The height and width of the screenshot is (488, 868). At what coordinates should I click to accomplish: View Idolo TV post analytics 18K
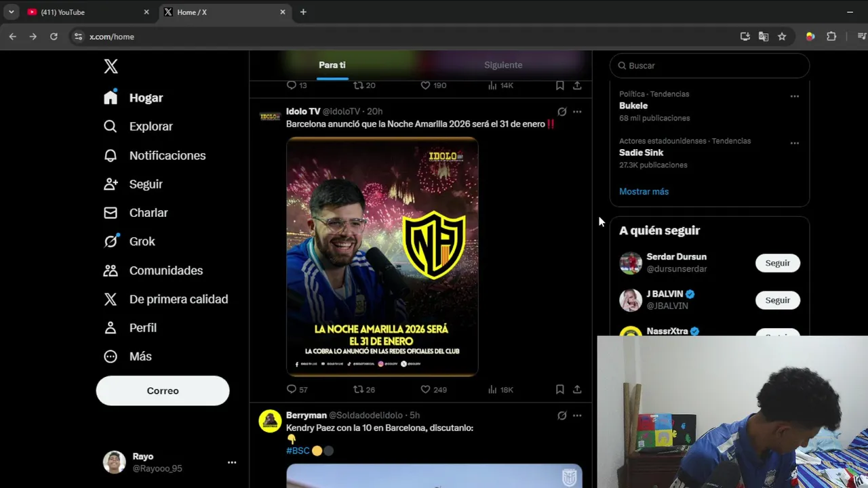pos(500,389)
